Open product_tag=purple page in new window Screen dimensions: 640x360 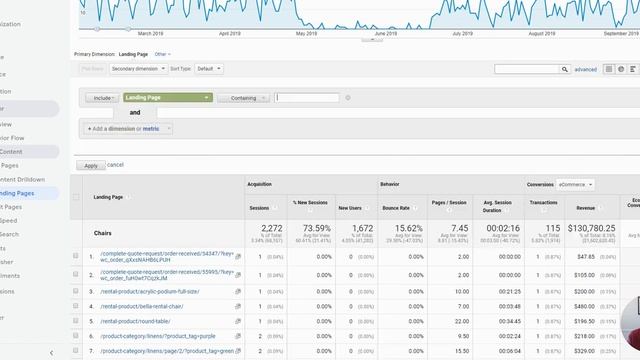pyautogui.click(x=238, y=336)
